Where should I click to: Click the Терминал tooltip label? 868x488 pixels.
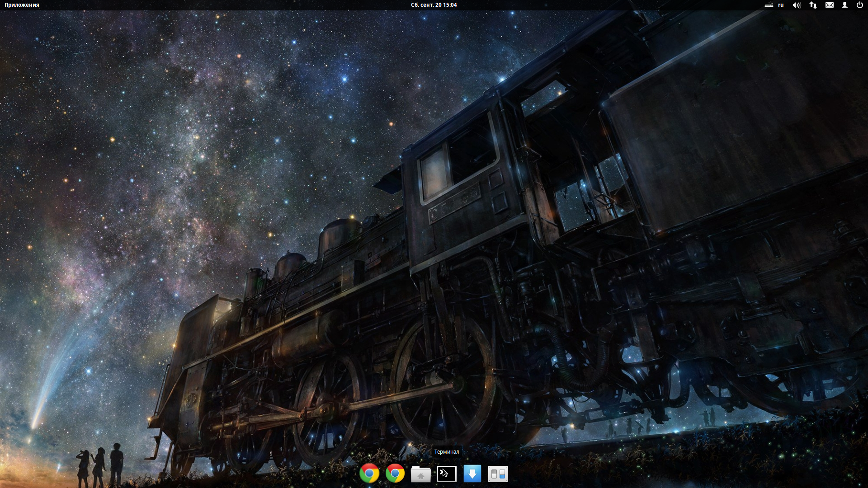click(446, 452)
